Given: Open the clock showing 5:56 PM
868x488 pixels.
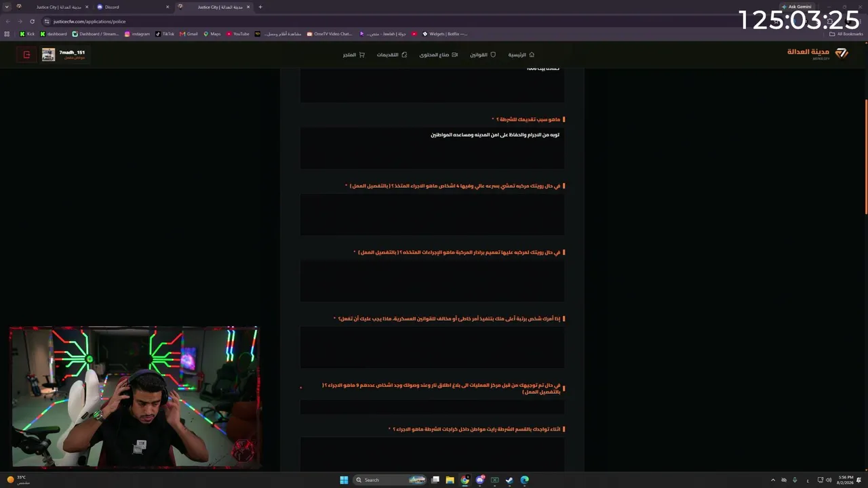Looking at the screenshot, I should 845,480.
